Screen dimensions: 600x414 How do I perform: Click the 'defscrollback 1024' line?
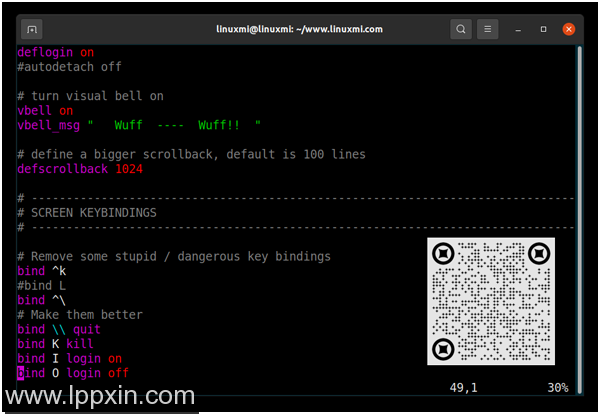80,169
